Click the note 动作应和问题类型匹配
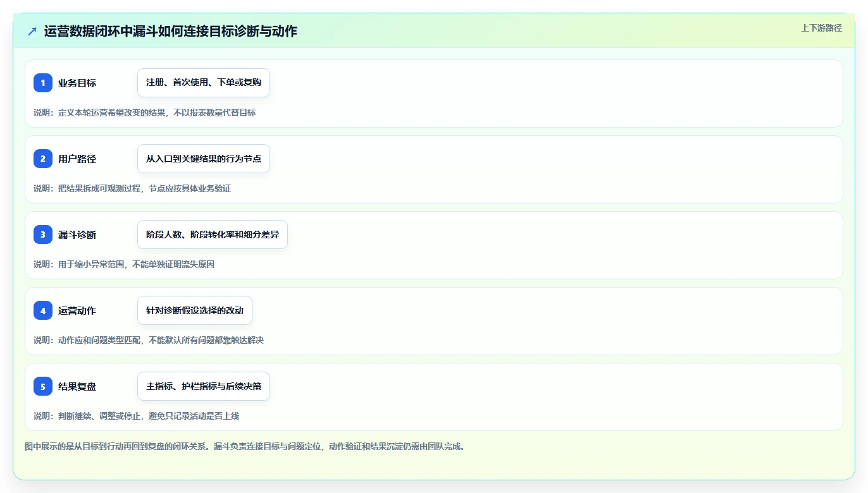868x493 pixels. pyautogui.click(x=149, y=340)
